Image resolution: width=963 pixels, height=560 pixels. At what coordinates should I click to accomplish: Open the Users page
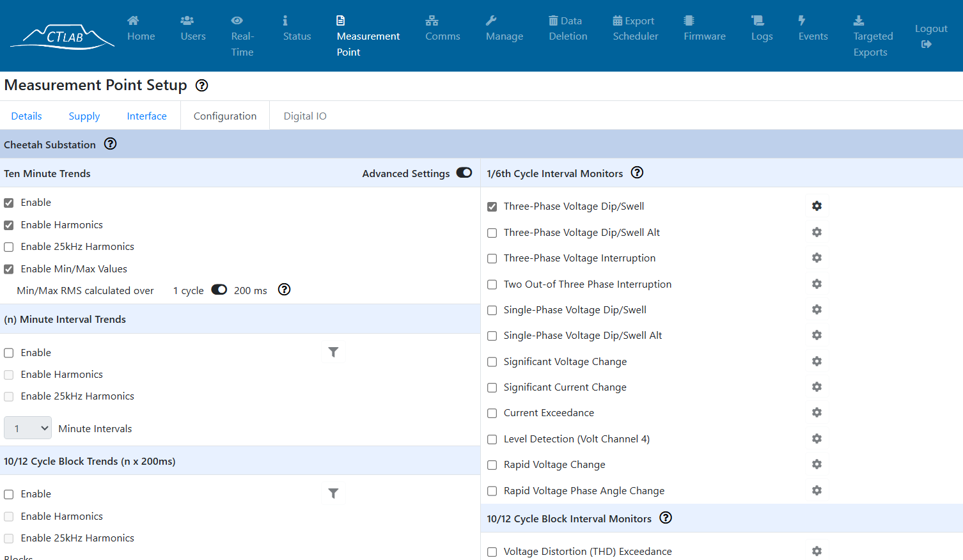coord(193,29)
